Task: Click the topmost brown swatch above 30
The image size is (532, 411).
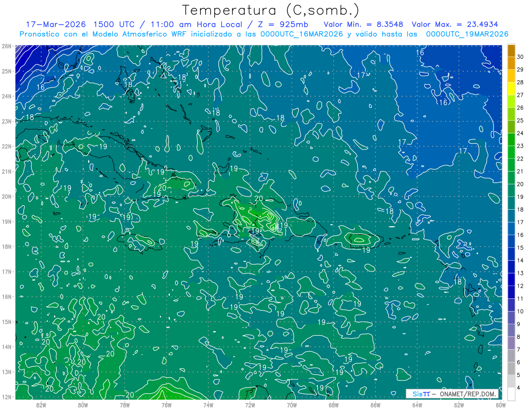Action: tap(511, 51)
